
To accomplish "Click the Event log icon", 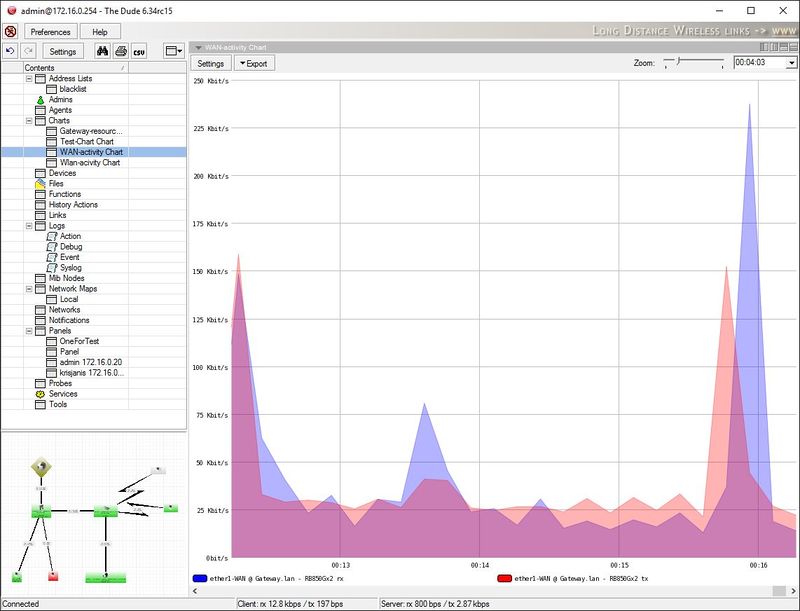I will point(52,257).
